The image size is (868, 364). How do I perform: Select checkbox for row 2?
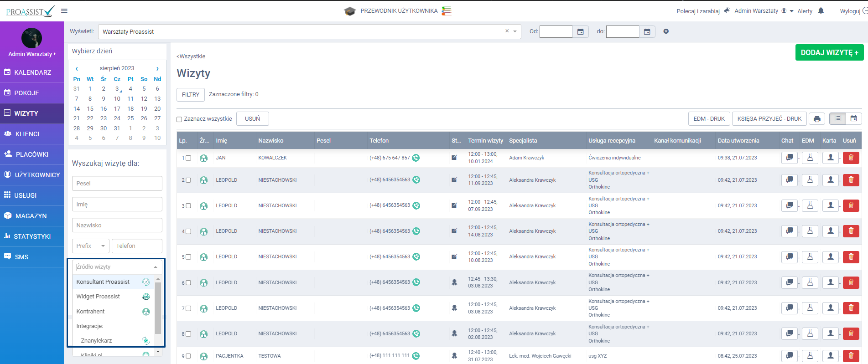188,180
